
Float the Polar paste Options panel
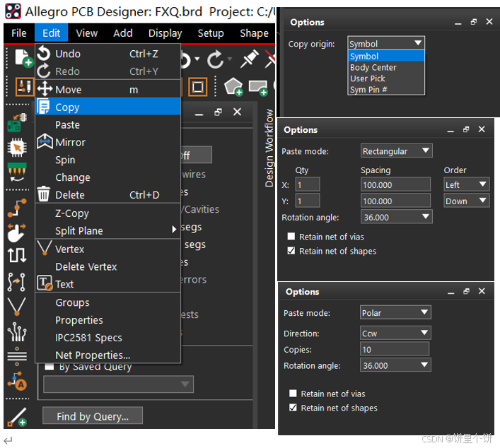point(466,291)
